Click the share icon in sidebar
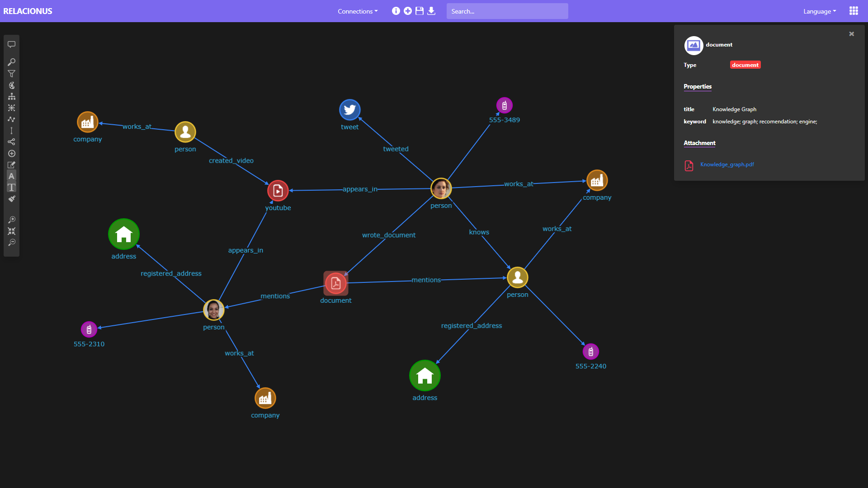Viewport: 868px width, 488px height. (x=12, y=142)
